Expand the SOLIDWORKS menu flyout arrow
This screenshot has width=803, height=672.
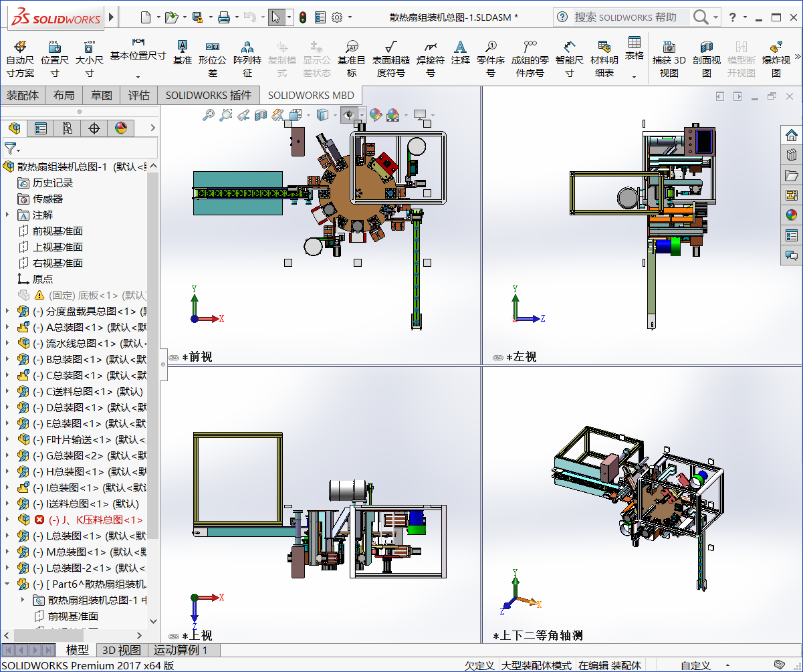[112, 17]
